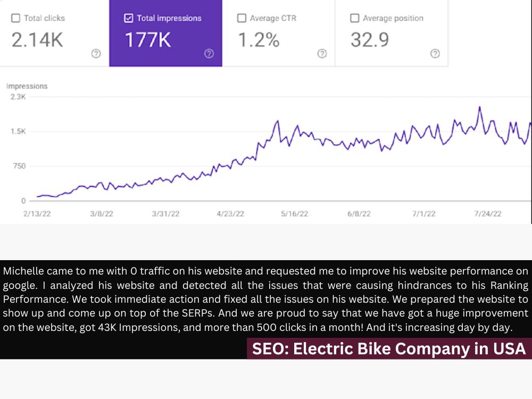Click help icon in Total clicks card
The height and width of the screenshot is (399, 532).
tap(96, 54)
